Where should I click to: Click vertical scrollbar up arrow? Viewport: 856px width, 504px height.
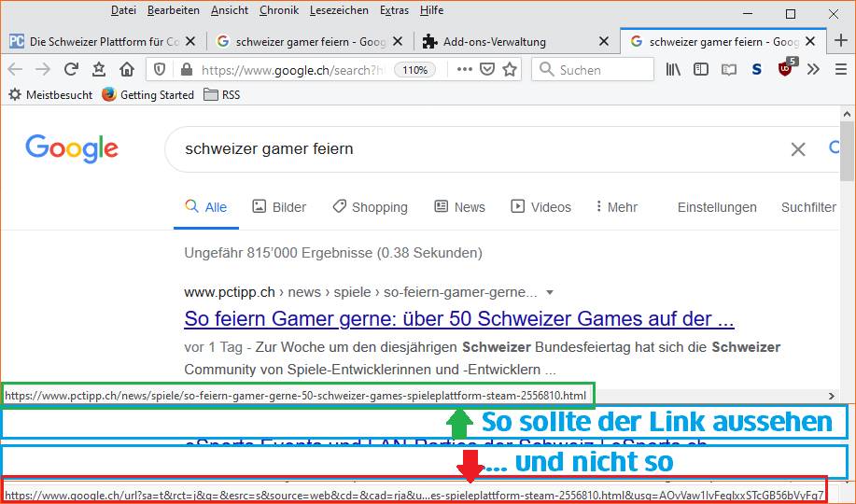coord(847,114)
